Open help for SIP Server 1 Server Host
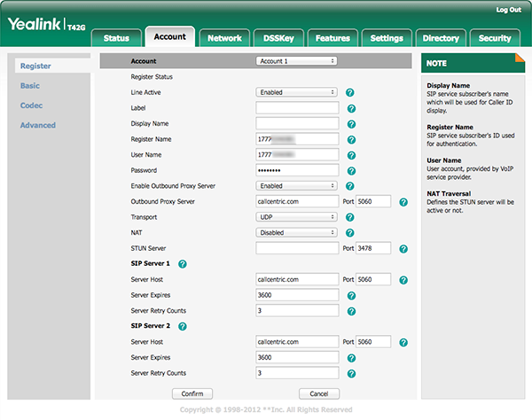The height and width of the screenshot is (420, 532). coord(403,280)
